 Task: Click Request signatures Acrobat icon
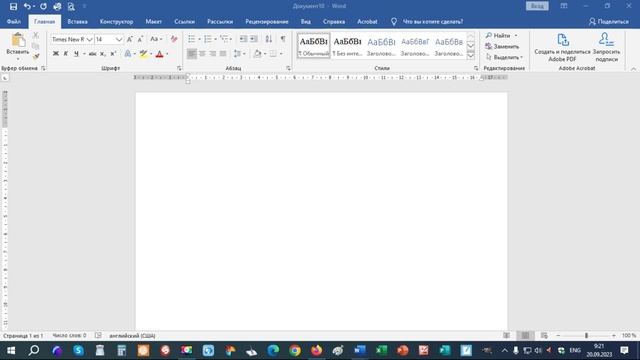coord(606,40)
